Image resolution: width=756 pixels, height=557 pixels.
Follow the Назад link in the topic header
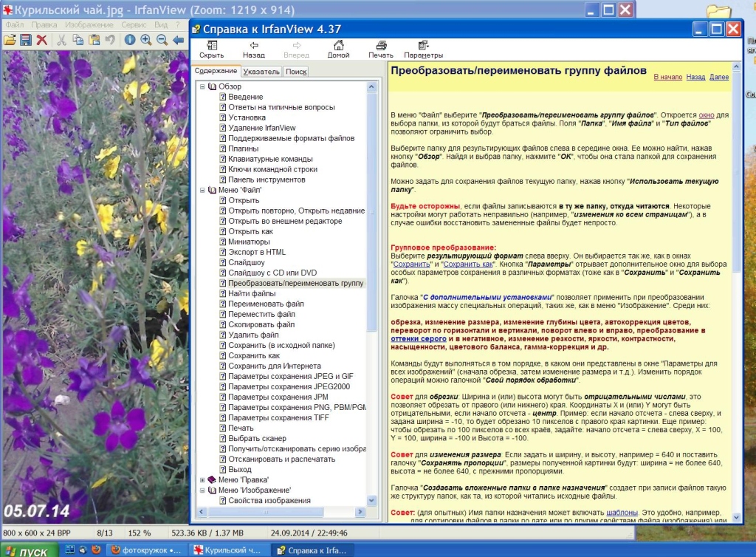click(695, 77)
